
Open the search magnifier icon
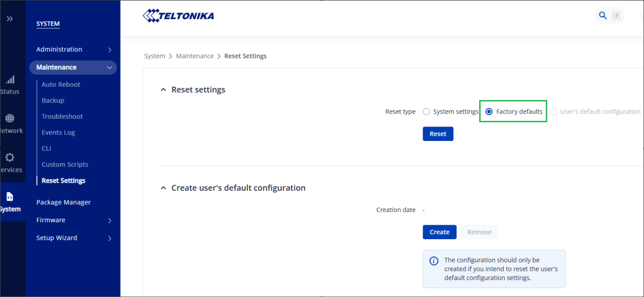click(x=603, y=16)
